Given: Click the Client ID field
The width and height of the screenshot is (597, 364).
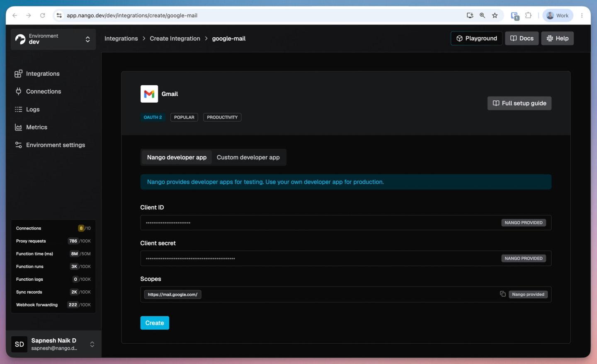Looking at the screenshot, I should (346, 223).
